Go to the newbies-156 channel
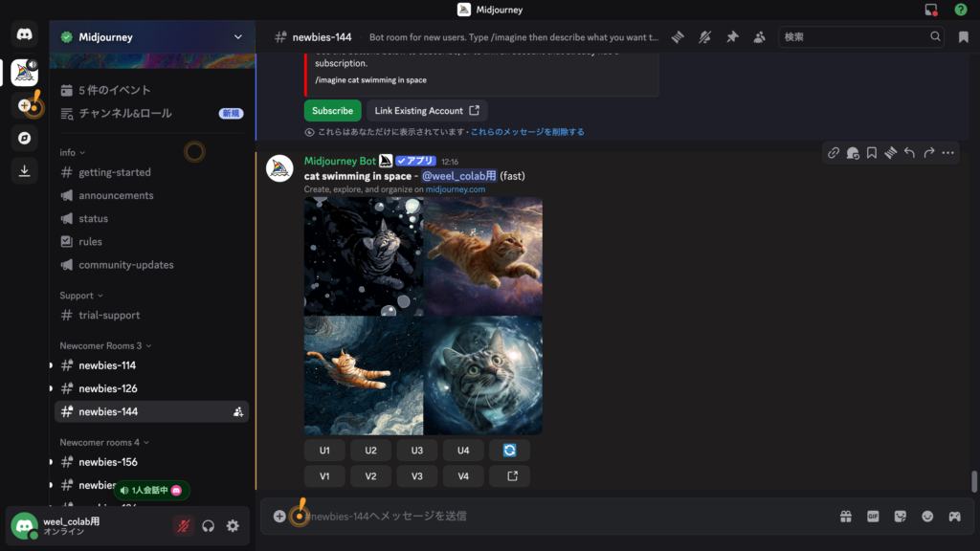This screenshot has height=551, width=980. tap(151, 462)
